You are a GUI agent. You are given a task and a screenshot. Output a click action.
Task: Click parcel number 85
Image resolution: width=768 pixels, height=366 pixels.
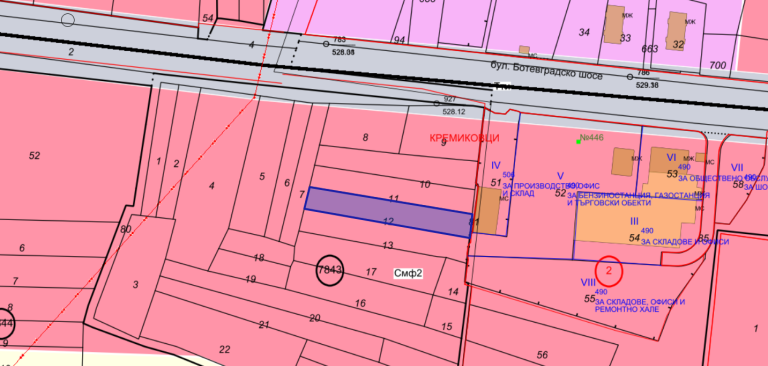[x=704, y=239]
